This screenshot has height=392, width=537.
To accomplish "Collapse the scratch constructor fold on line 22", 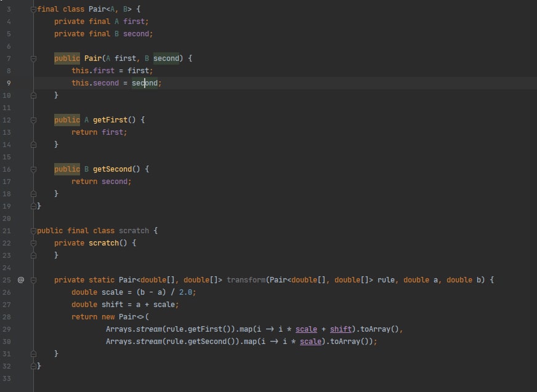I will (33, 243).
